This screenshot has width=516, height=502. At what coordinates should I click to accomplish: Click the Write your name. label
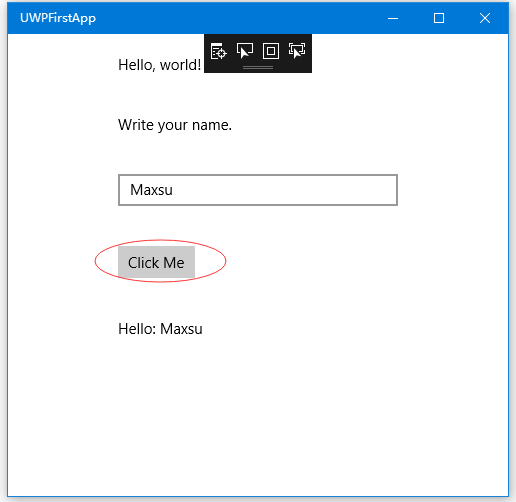(x=175, y=125)
